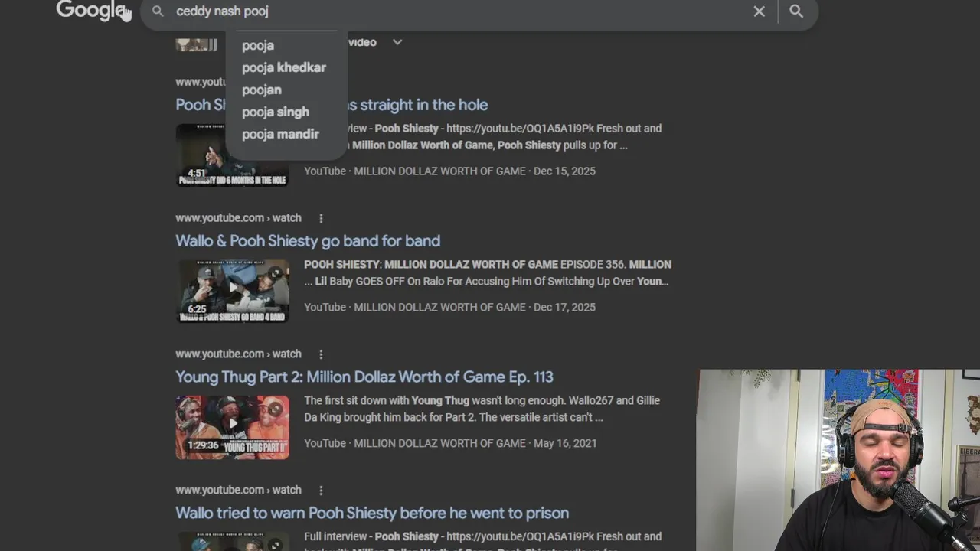Click 'www.youtube.com › watch' above band for band result
Image resolution: width=980 pixels, height=551 pixels.
(x=238, y=218)
